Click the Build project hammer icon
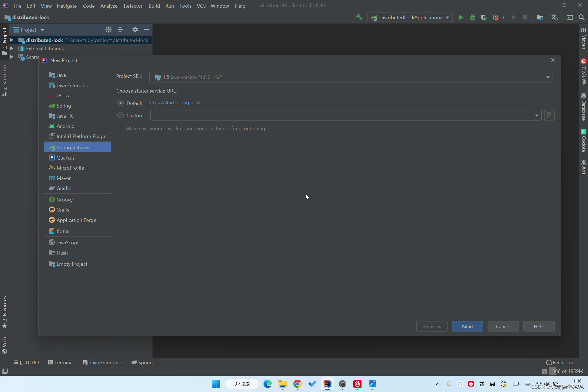The width and height of the screenshot is (588, 392). point(359,17)
